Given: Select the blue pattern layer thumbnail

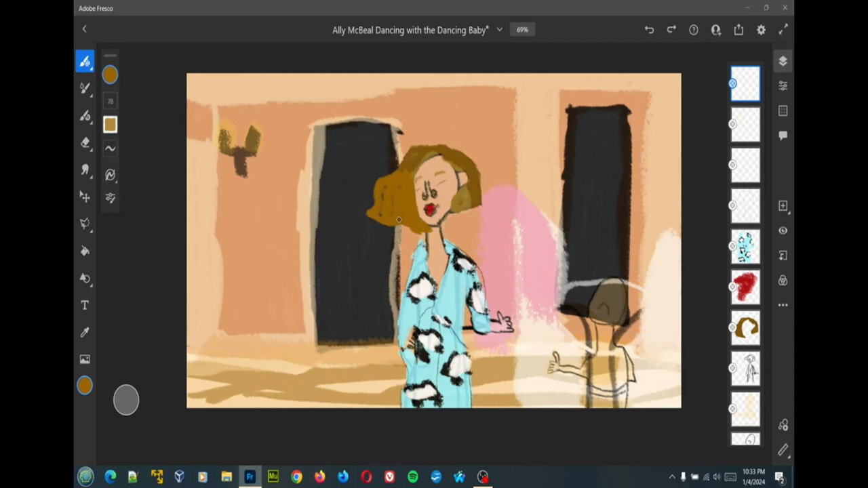Looking at the screenshot, I should pos(745,246).
